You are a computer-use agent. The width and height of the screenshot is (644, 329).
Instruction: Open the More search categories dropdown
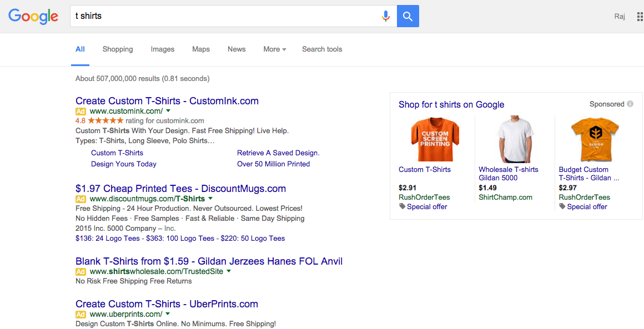click(x=275, y=49)
